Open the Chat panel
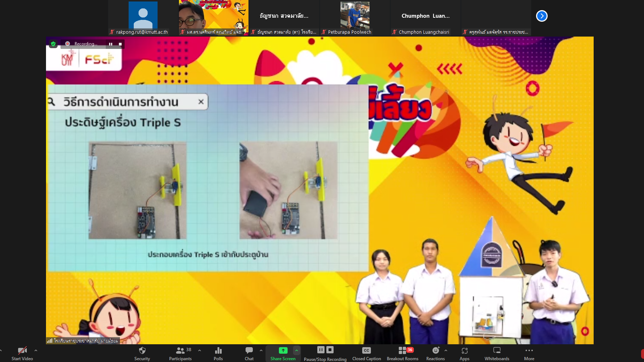 pyautogui.click(x=249, y=353)
